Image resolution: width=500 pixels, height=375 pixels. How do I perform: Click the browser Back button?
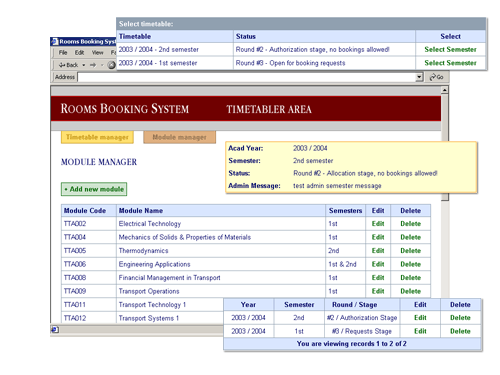click(68, 65)
